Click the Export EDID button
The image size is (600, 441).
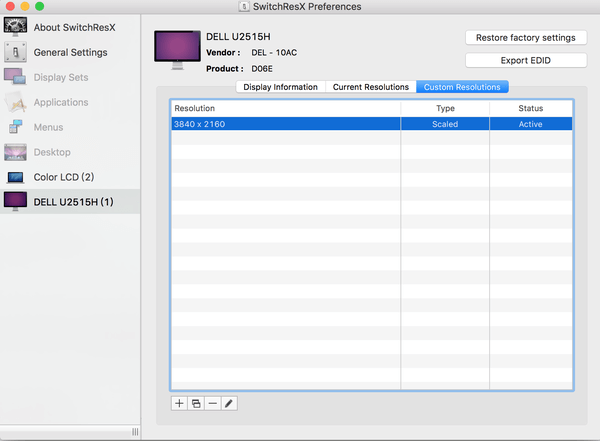526,60
